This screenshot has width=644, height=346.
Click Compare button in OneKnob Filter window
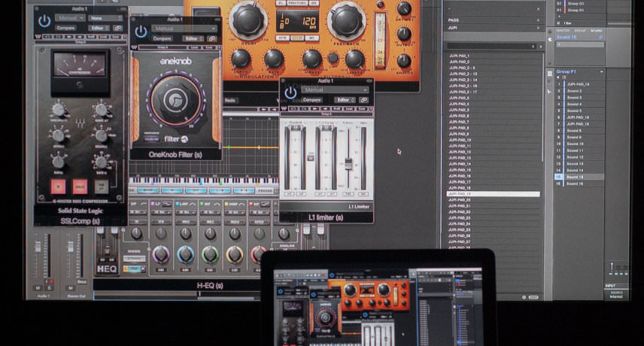[x=162, y=38]
